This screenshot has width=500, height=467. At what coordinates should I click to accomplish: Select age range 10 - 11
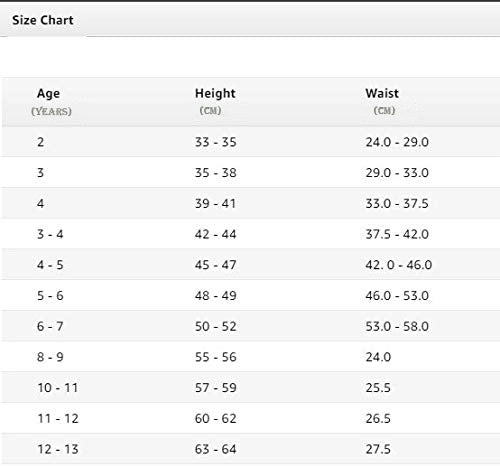coord(58,388)
